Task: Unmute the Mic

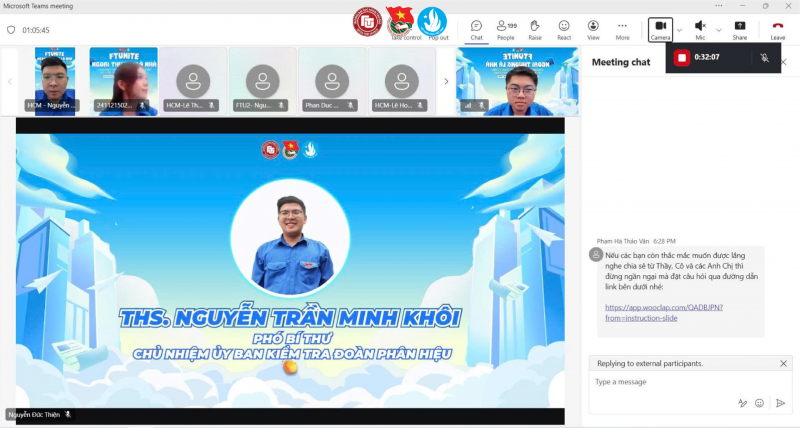Action: pyautogui.click(x=700, y=30)
